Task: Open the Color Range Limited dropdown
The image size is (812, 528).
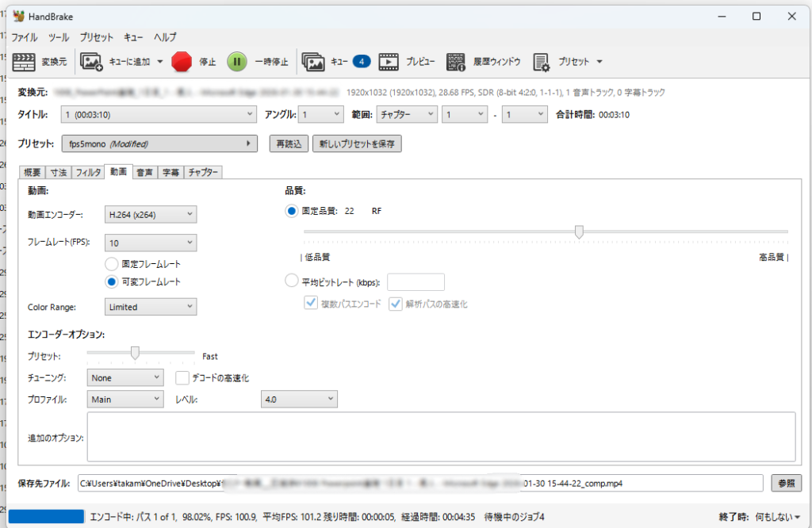Action: pyautogui.click(x=151, y=307)
